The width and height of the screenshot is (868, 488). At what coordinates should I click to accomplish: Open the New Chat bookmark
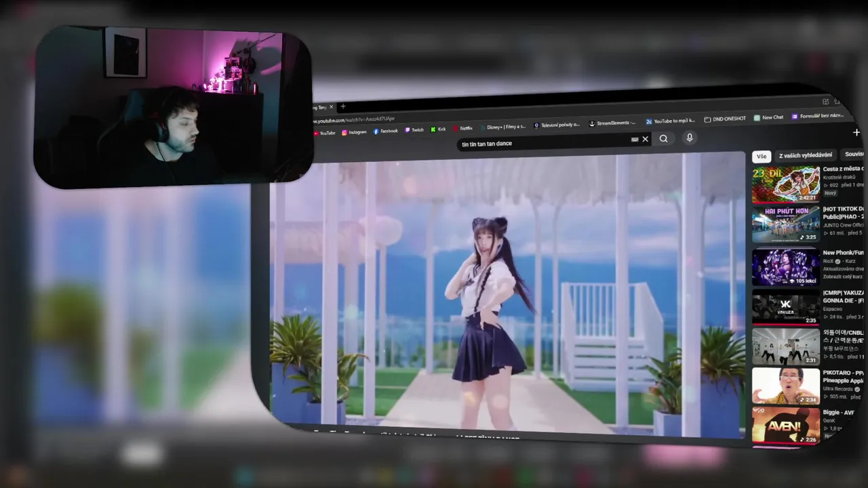pyautogui.click(x=768, y=117)
